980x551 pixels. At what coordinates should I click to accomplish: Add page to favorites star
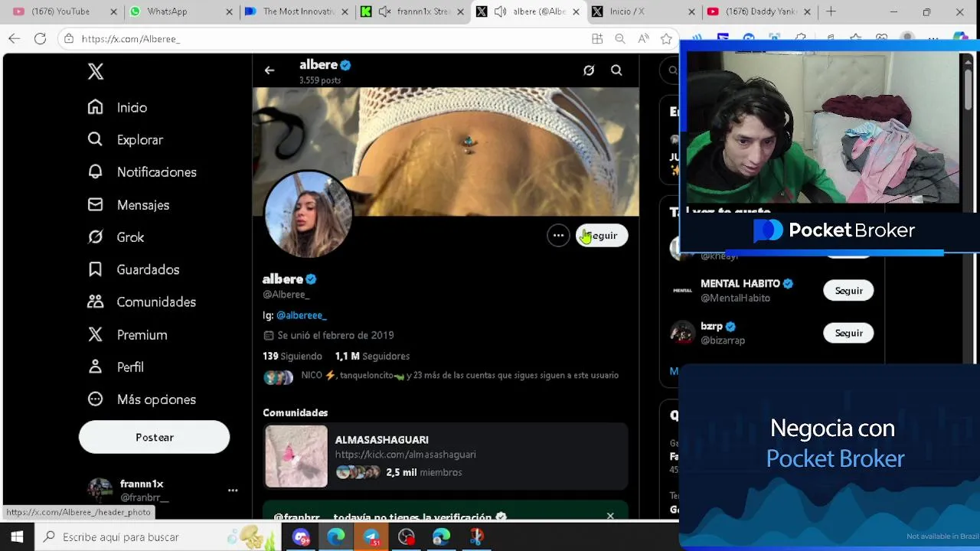click(666, 38)
